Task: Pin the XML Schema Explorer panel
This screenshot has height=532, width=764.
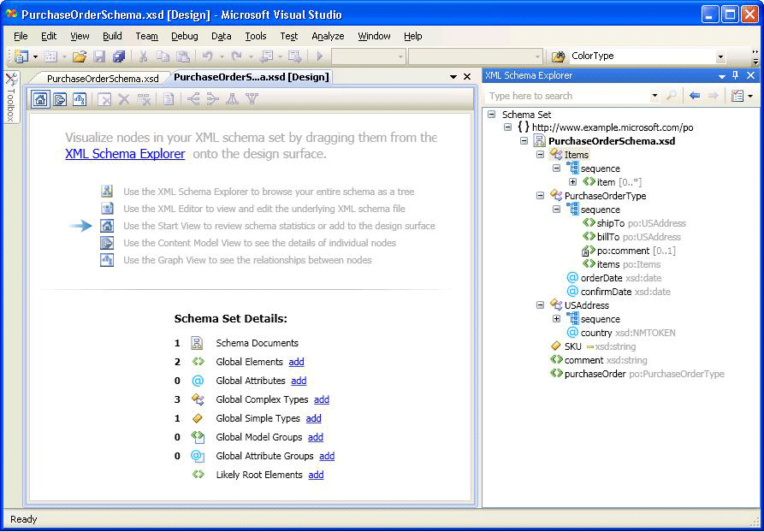Action: (x=736, y=76)
